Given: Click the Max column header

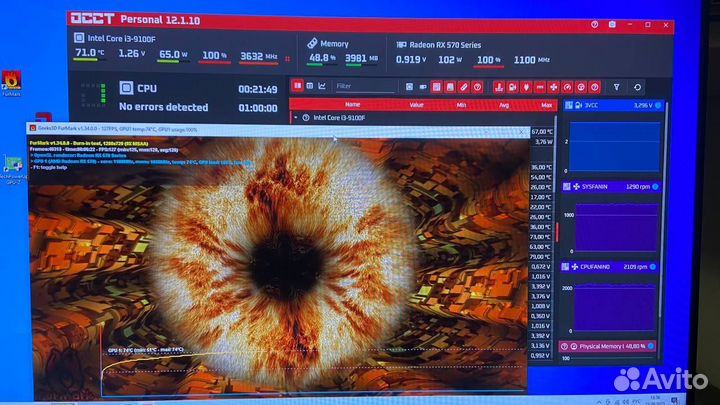Looking at the screenshot, I should (x=546, y=104).
